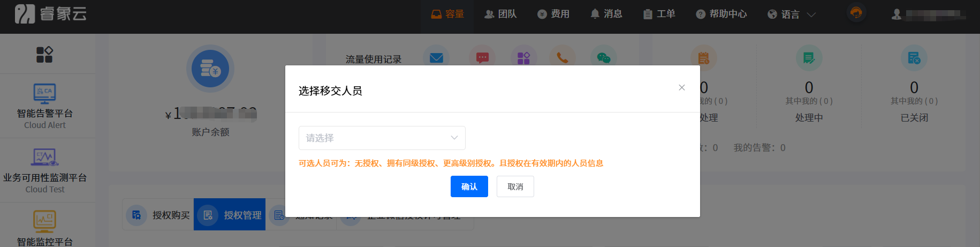The image size is (980, 247).
Task: Click the 确认 button in the dialog
Action: point(469,186)
